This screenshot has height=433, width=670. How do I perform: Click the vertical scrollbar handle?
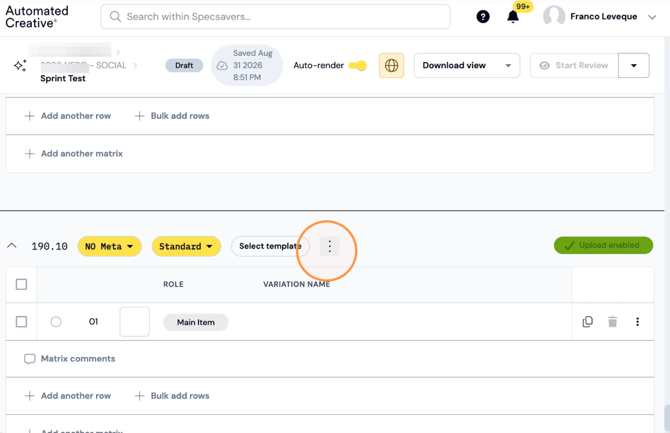(x=667, y=418)
